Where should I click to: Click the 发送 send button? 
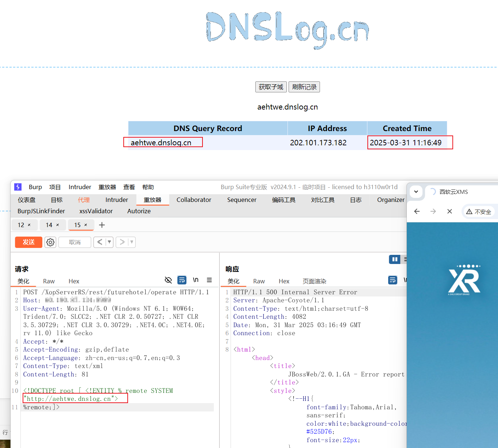point(28,242)
